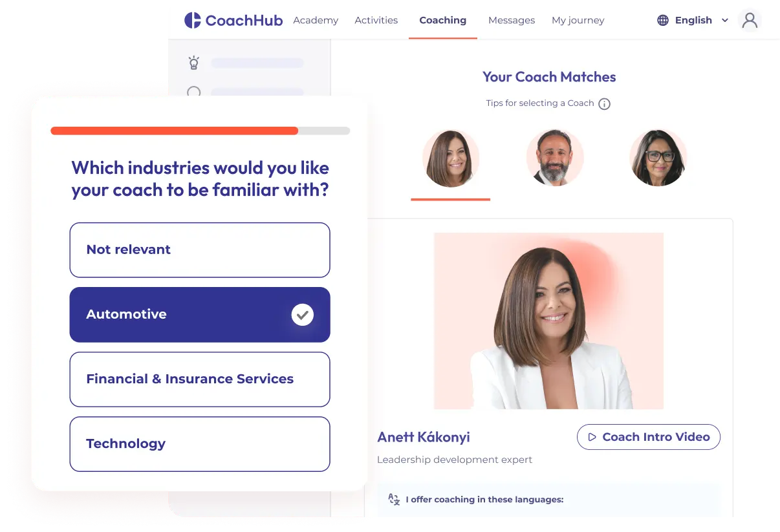Choose the Technology industry option
The height and width of the screenshot is (532, 780).
[200, 444]
